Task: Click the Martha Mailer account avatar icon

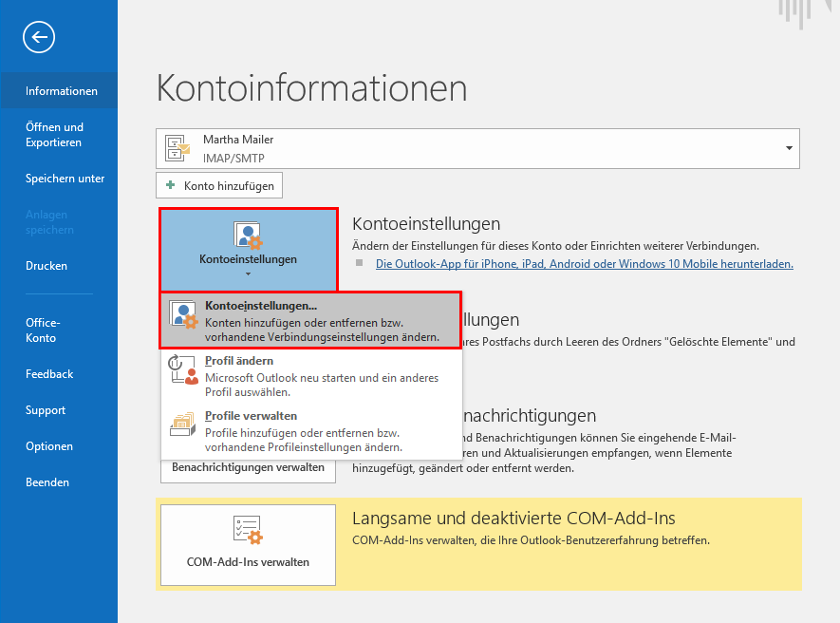Action: point(176,148)
